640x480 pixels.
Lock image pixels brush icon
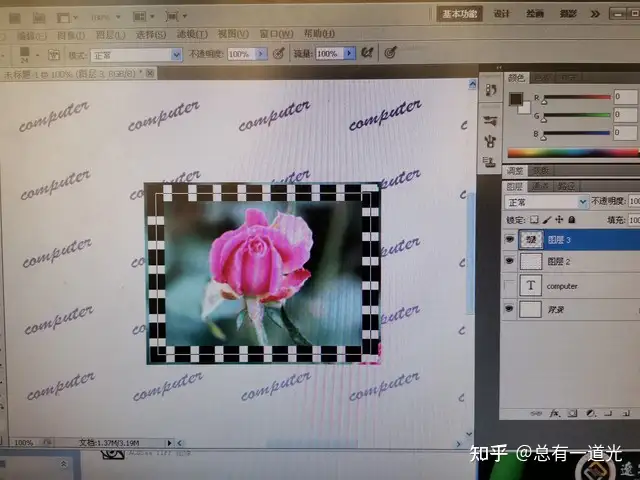coord(547,220)
